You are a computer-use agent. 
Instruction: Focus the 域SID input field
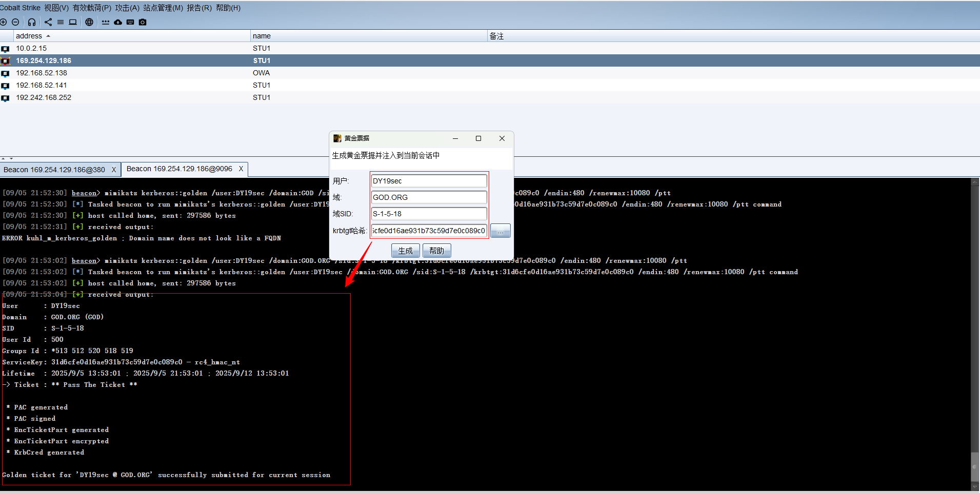pos(429,214)
